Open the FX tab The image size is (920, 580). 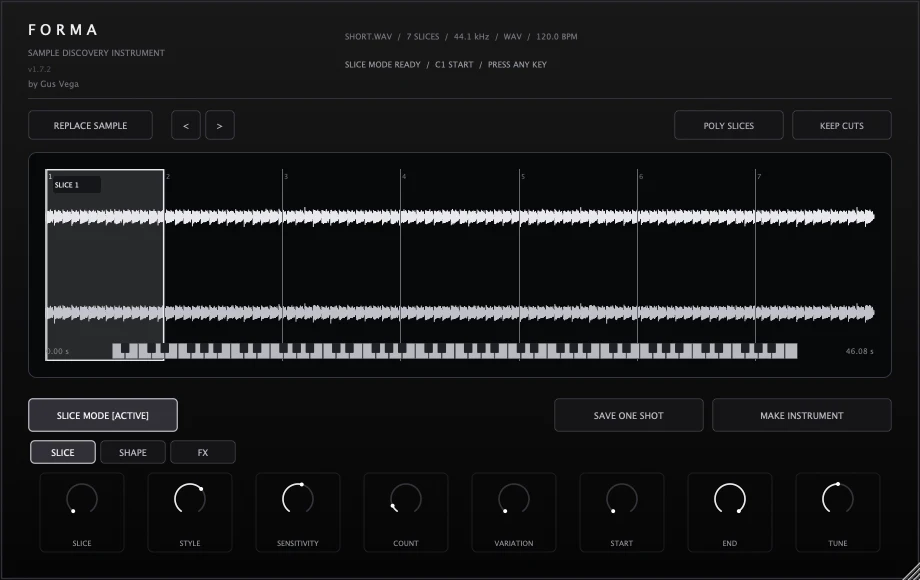[203, 452]
